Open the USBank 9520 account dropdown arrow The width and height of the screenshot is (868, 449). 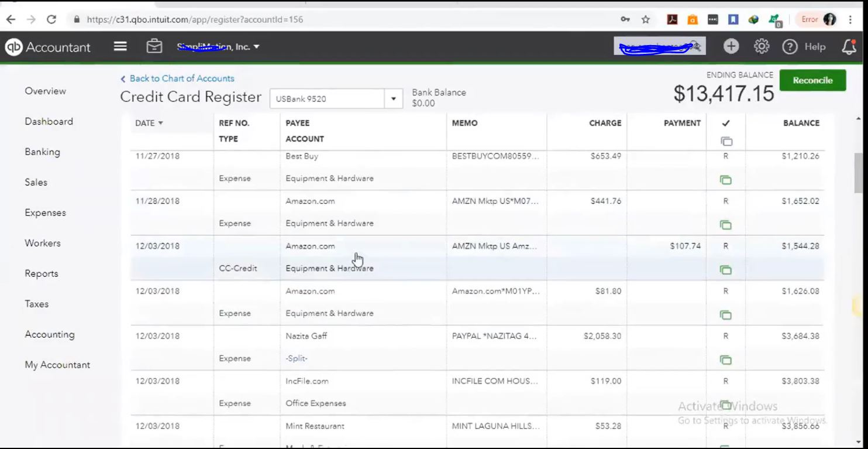pos(394,98)
